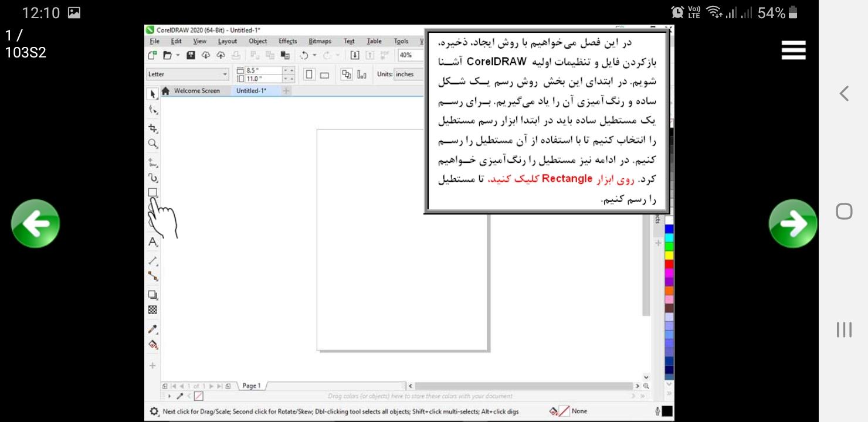Screen dimensions: 868x422
Task: Tap the green forward arrow button
Action: (793, 223)
